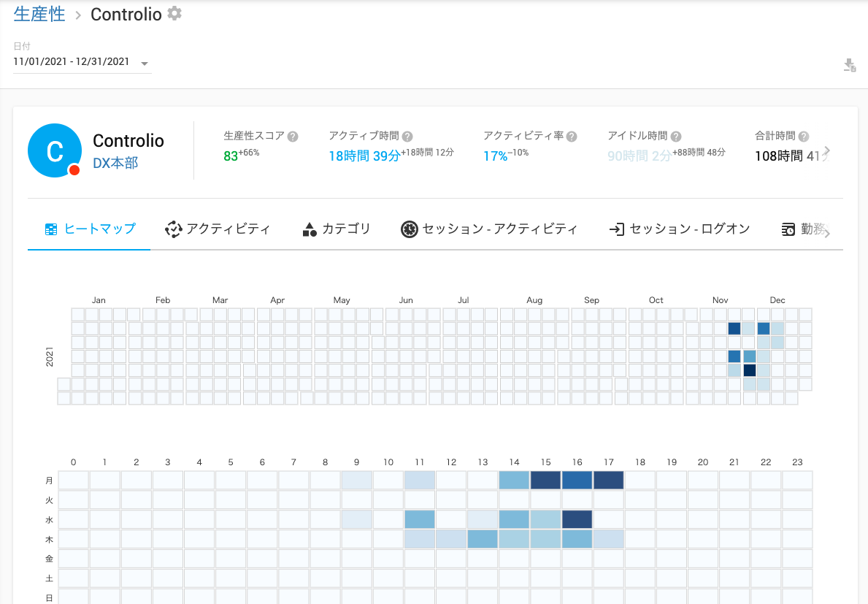Click Thursday 17:00 cell in hourly heatmap
Image resolution: width=868 pixels, height=604 pixels.
point(609,539)
